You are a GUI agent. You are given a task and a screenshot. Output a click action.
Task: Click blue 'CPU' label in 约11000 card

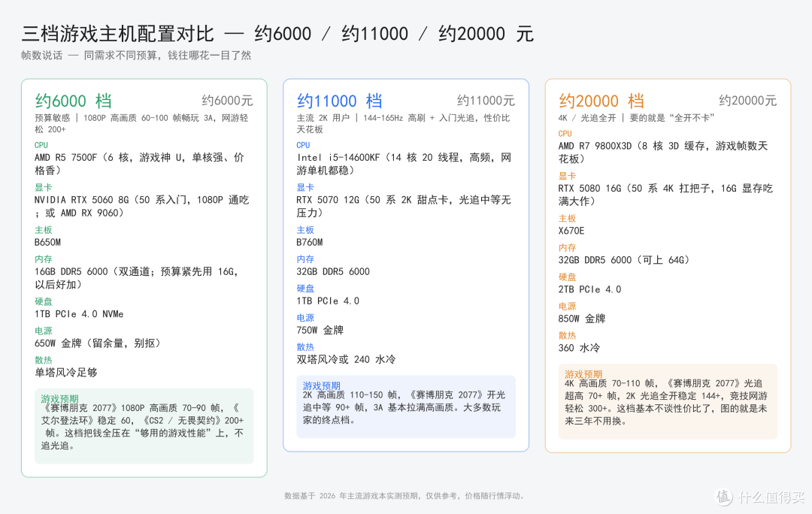click(x=304, y=145)
